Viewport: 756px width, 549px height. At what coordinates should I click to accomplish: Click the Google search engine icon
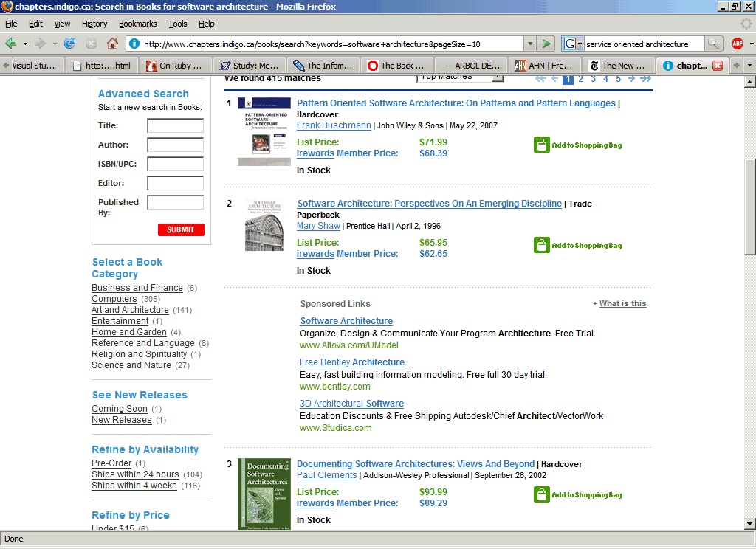(x=569, y=44)
